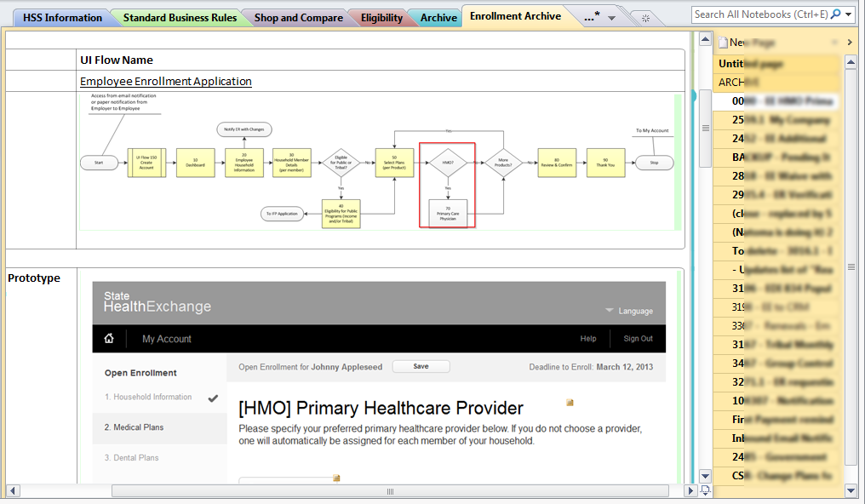
Task: Click the New Page button label
Action: click(x=752, y=43)
